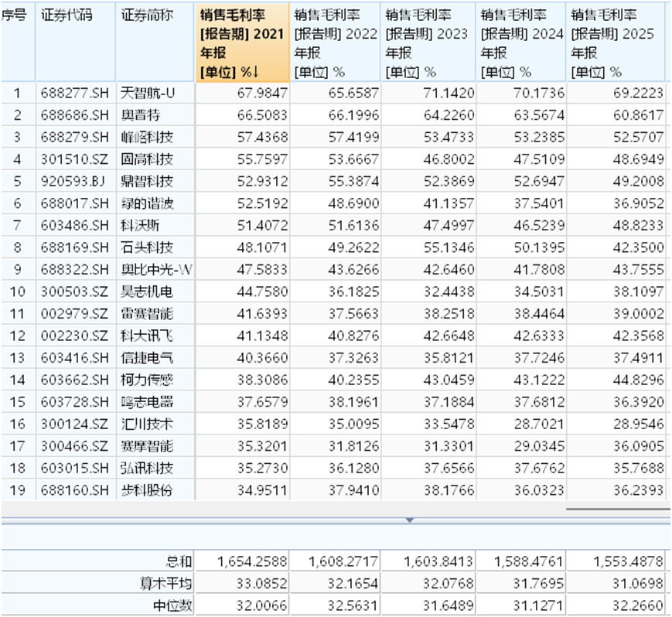This screenshot has width=672, height=617.
Task: Select stock code 688160.SH
Action: pyautogui.click(x=75, y=490)
